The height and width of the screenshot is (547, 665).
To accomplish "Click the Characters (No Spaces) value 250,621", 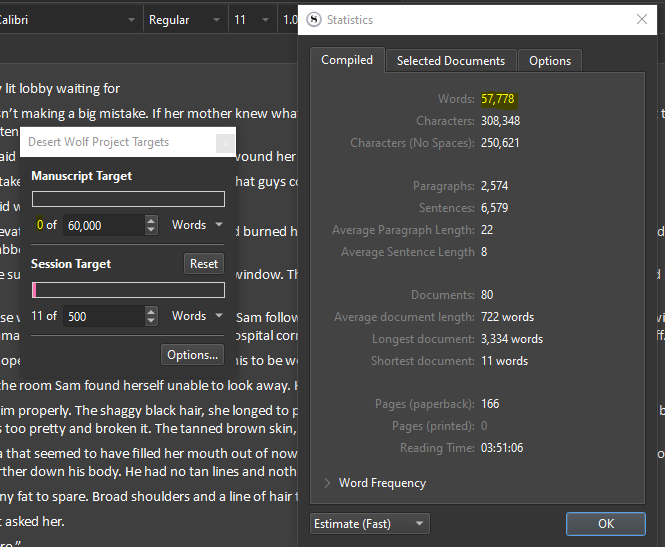I will coord(500,143).
